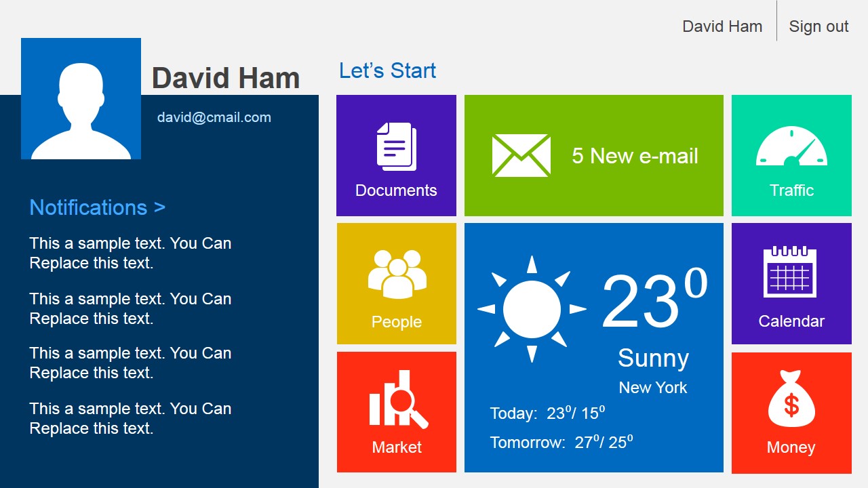Image resolution: width=868 pixels, height=488 pixels.
Task: Click the Let's Start heading
Action: point(387,70)
